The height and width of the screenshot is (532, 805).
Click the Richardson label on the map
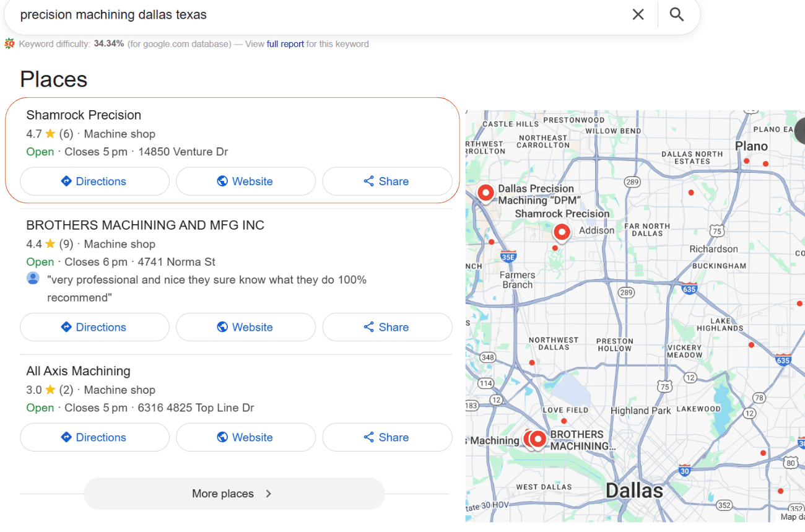pos(714,249)
